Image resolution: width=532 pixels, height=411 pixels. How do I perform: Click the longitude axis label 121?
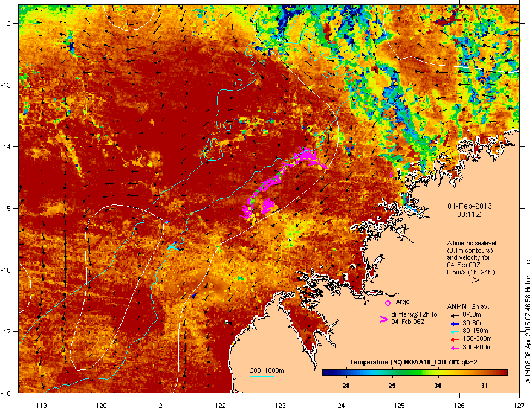pyautogui.click(x=161, y=405)
